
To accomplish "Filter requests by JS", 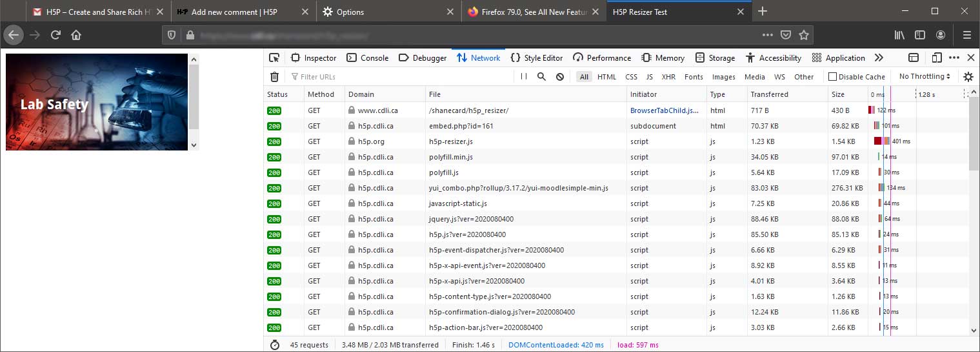I will pyautogui.click(x=649, y=76).
